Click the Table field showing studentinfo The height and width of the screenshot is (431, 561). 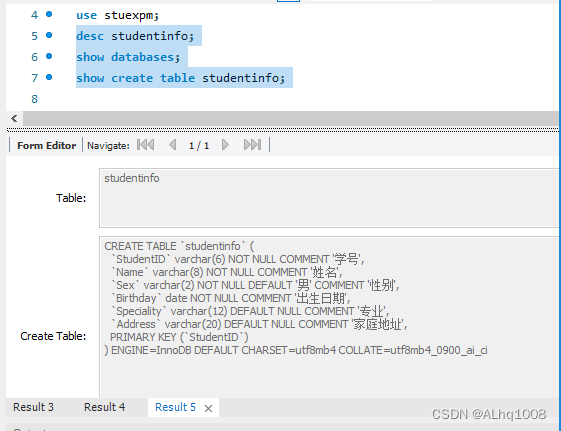tap(329, 198)
